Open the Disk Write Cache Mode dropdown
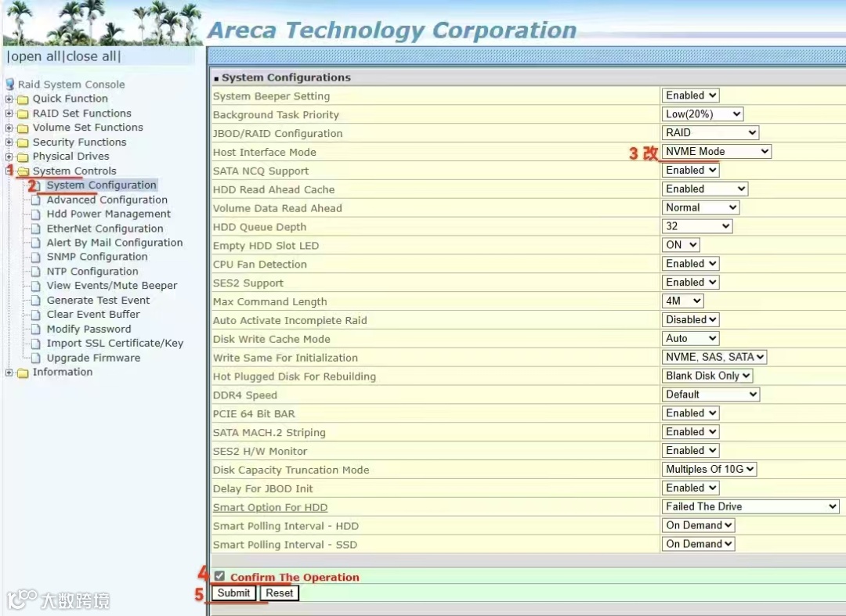Viewport: 846px width, 616px height. tap(691, 338)
